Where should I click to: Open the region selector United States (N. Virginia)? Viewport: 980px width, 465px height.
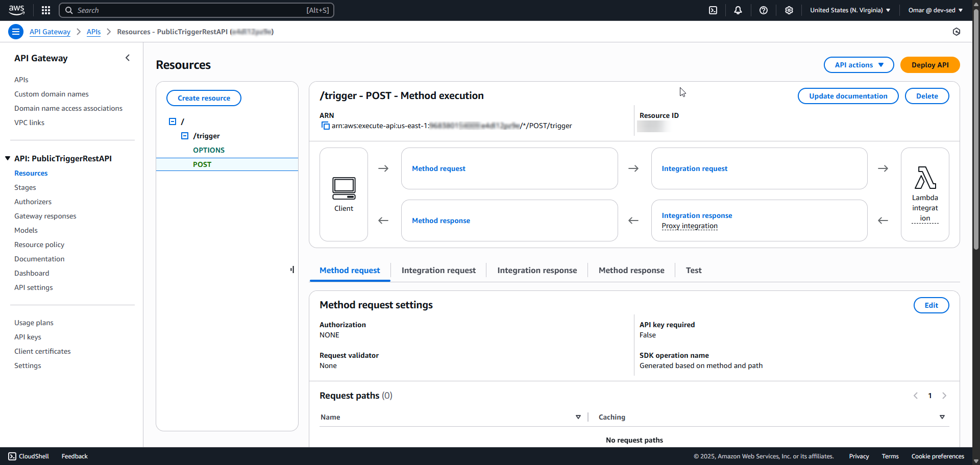850,10
